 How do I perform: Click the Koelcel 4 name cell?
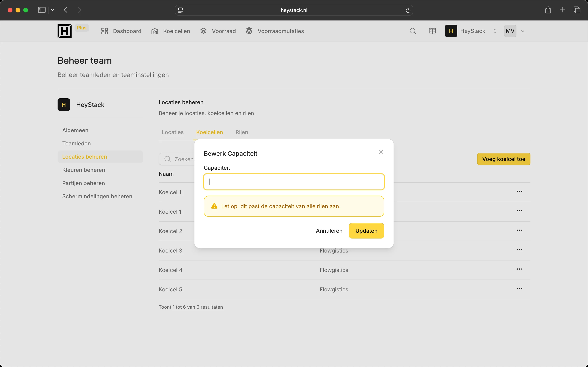(x=170, y=270)
